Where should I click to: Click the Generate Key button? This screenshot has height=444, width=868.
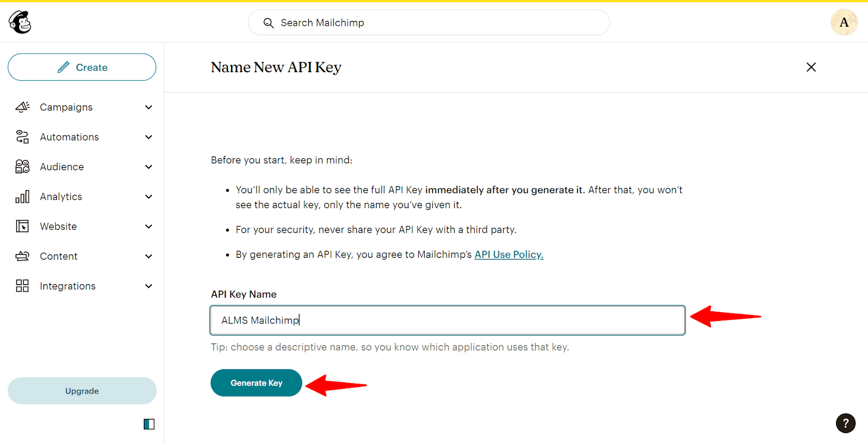[x=256, y=383]
